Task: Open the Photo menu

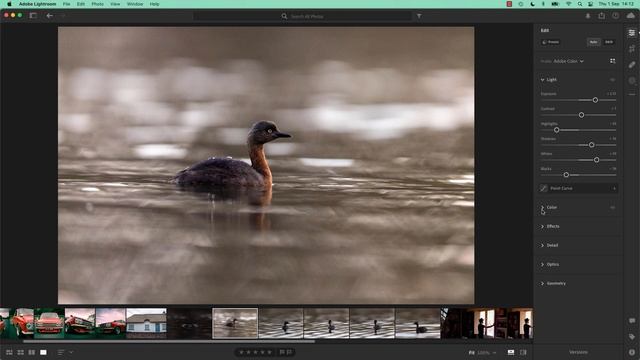Action: click(x=97, y=4)
